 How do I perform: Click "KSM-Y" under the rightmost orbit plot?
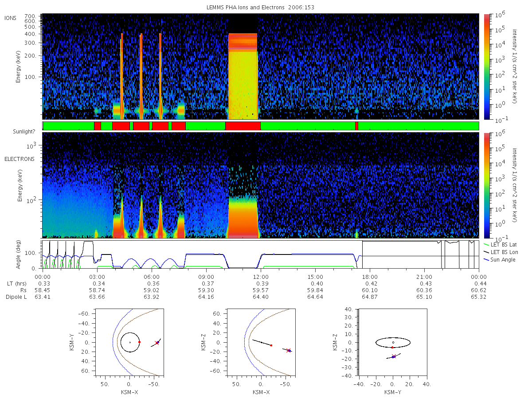[392, 392]
